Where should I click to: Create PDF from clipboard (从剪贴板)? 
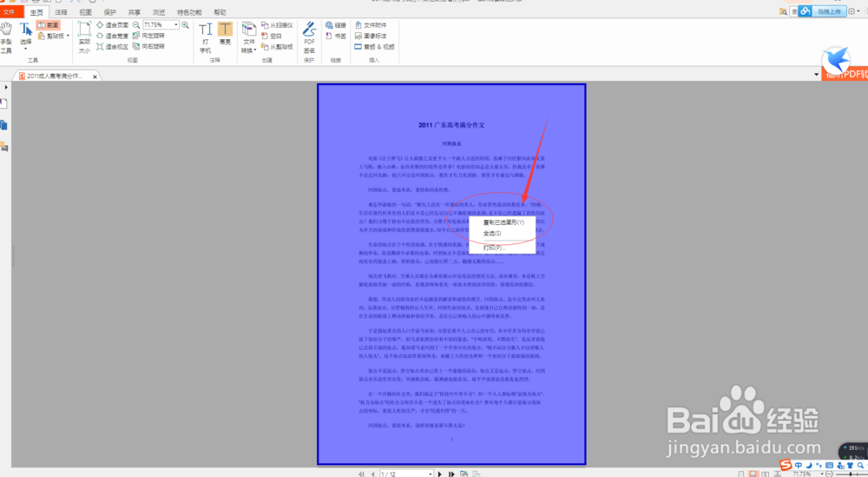[278, 47]
